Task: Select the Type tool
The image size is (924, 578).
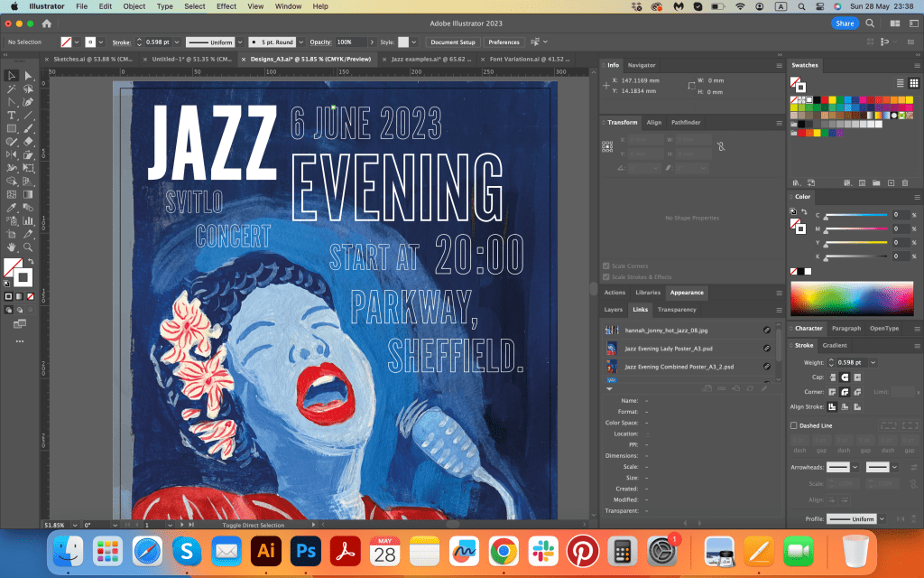Action: 12,116
